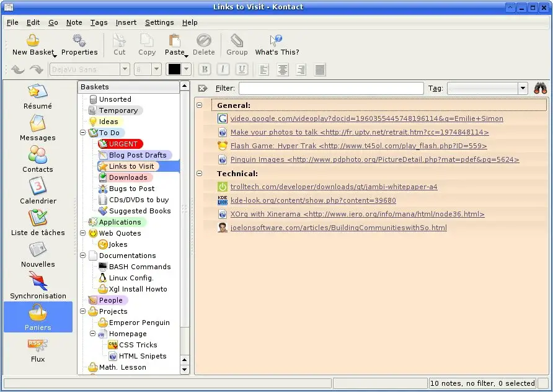Align text right
Image resolution: width=553 pixels, height=392 pixels.
pos(301,69)
